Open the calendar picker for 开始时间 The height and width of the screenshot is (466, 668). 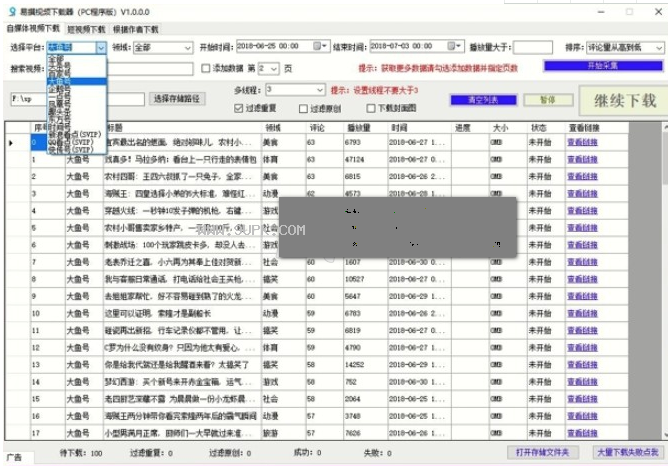[320, 46]
